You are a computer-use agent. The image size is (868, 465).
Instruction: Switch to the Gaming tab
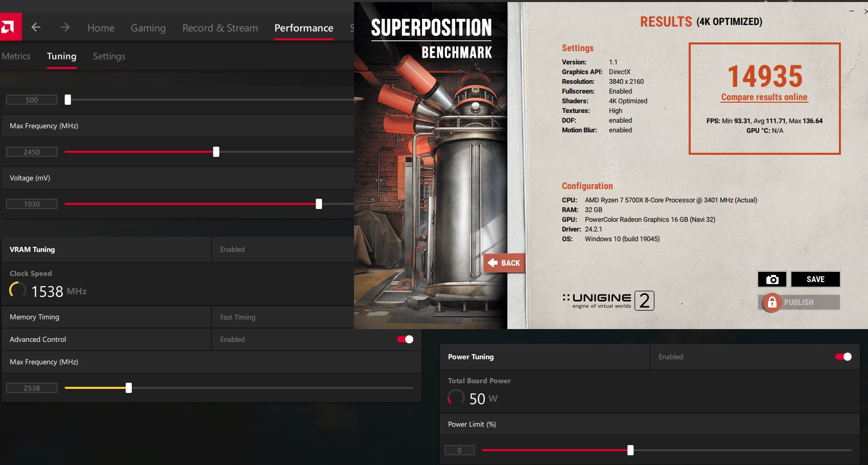(148, 28)
